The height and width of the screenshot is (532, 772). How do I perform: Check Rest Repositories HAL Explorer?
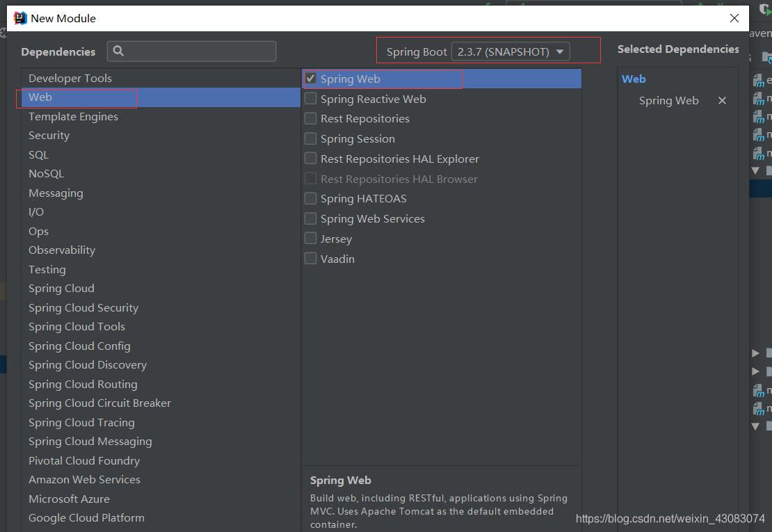pos(311,159)
